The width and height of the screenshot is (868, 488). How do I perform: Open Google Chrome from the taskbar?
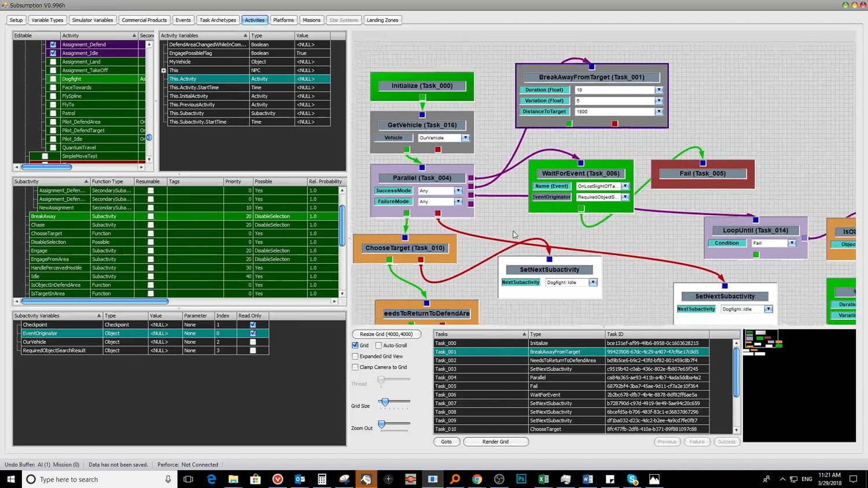click(477, 479)
